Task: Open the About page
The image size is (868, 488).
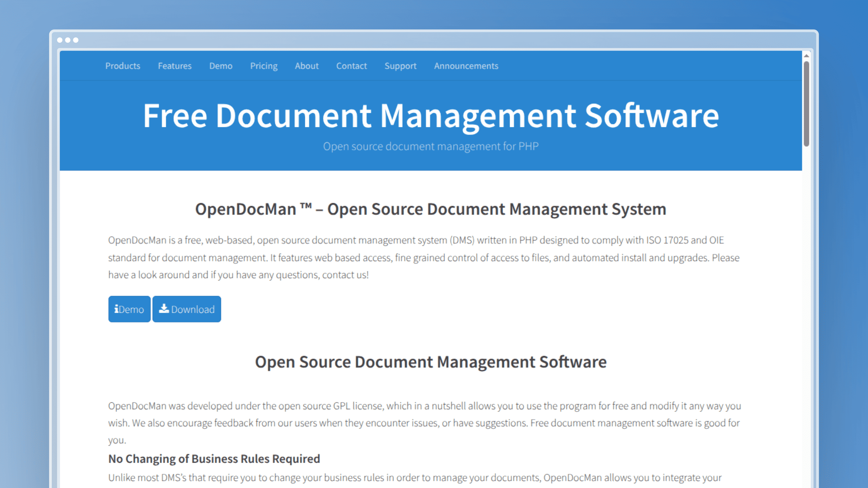Action: 307,66
